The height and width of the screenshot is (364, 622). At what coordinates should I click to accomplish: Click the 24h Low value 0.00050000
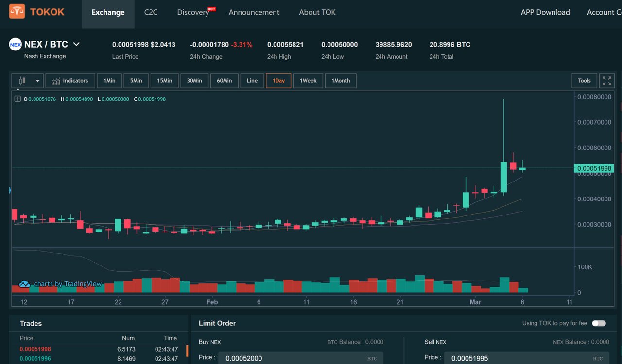tap(339, 45)
